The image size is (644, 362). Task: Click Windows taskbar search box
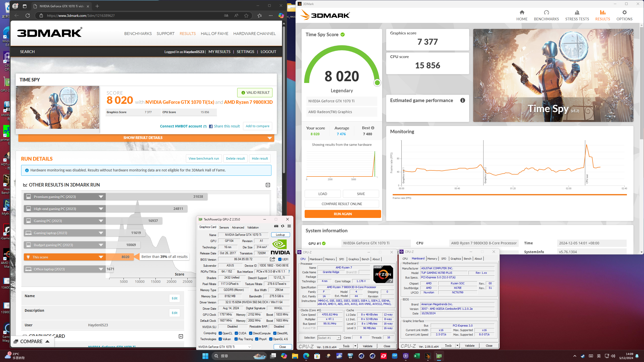[239, 356]
